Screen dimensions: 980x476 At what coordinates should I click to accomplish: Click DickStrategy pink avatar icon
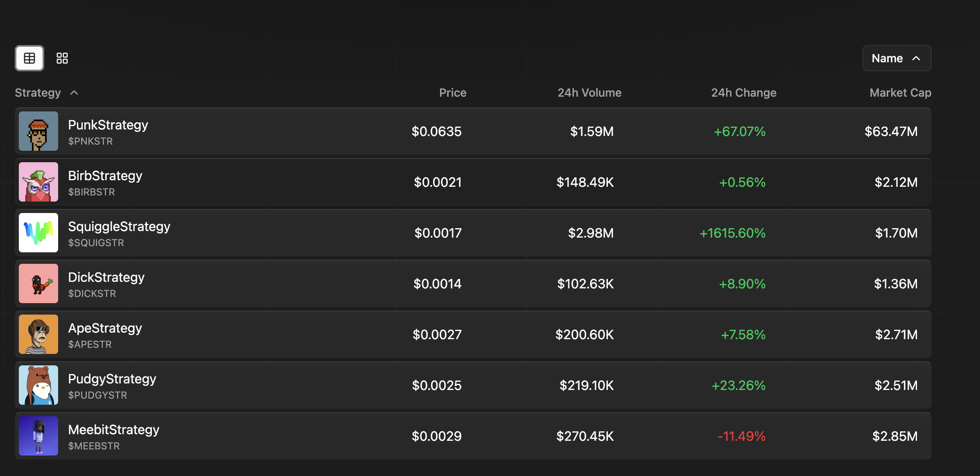click(38, 283)
